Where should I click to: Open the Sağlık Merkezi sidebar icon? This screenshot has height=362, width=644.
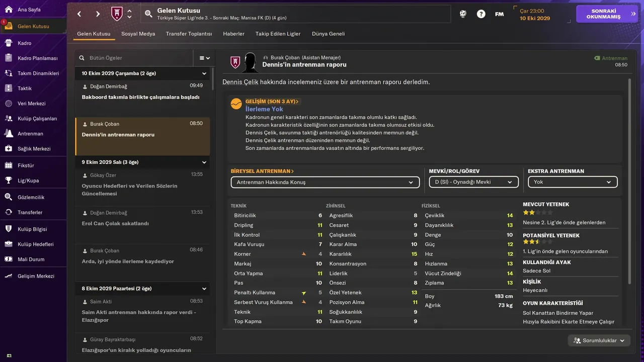[x=9, y=149]
